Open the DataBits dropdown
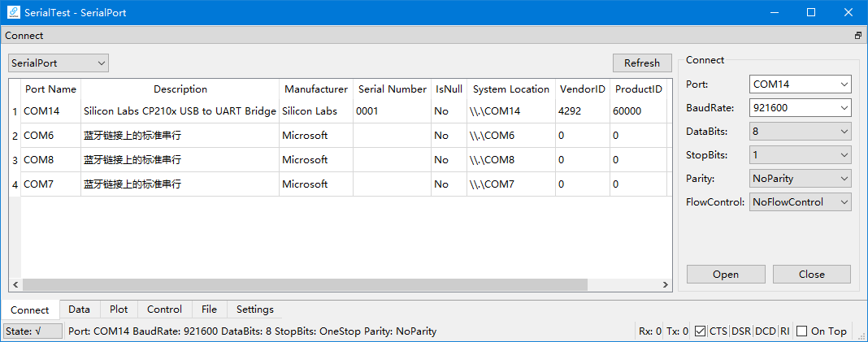This screenshot has height=342, width=868. 800,132
